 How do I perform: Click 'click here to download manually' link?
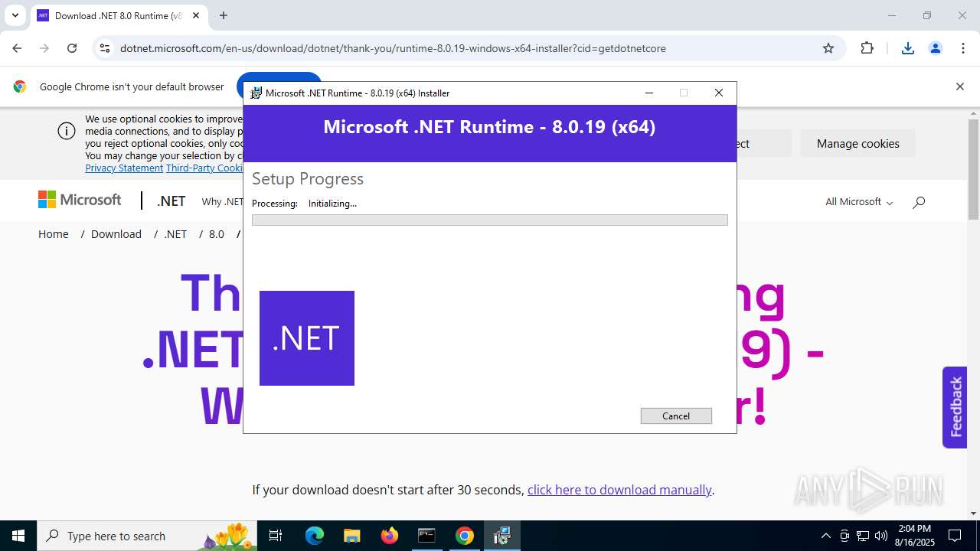coord(619,490)
